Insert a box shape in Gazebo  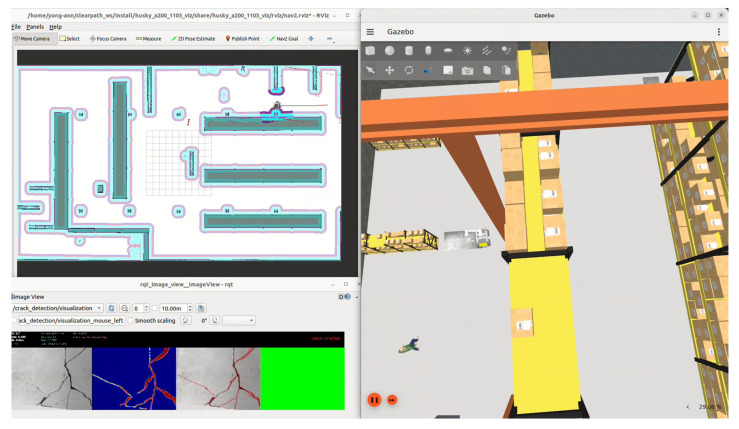pyautogui.click(x=370, y=50)
